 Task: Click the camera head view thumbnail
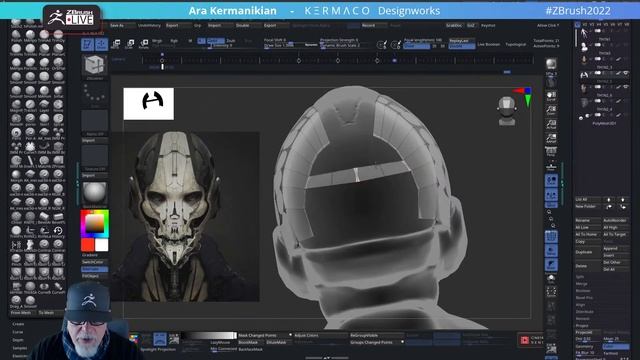tap(507, 111)
